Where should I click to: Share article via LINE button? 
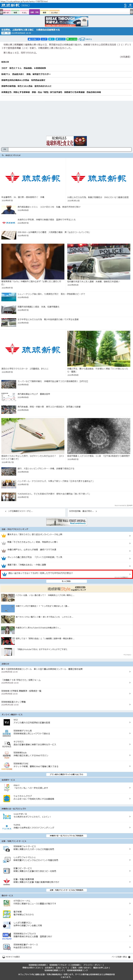click(72, 39)
